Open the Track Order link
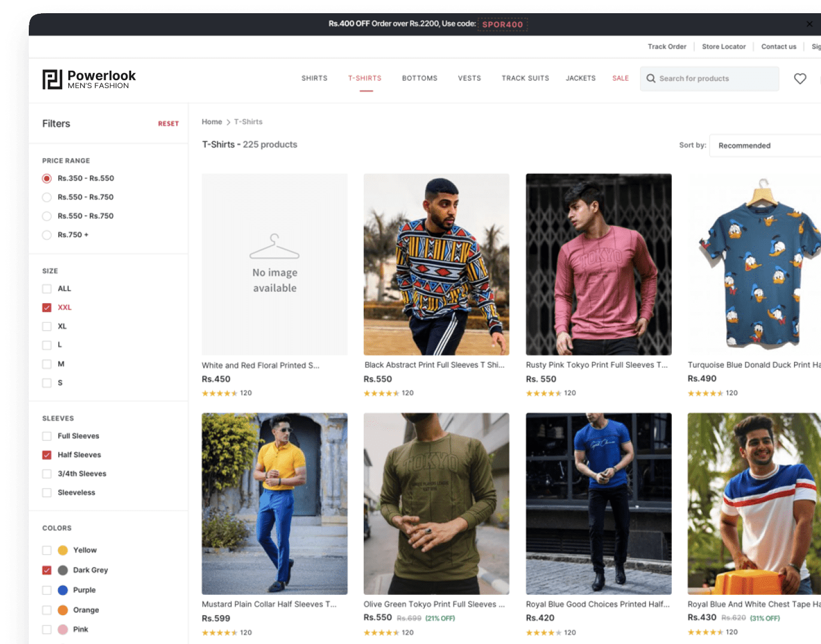 point(667,47)
